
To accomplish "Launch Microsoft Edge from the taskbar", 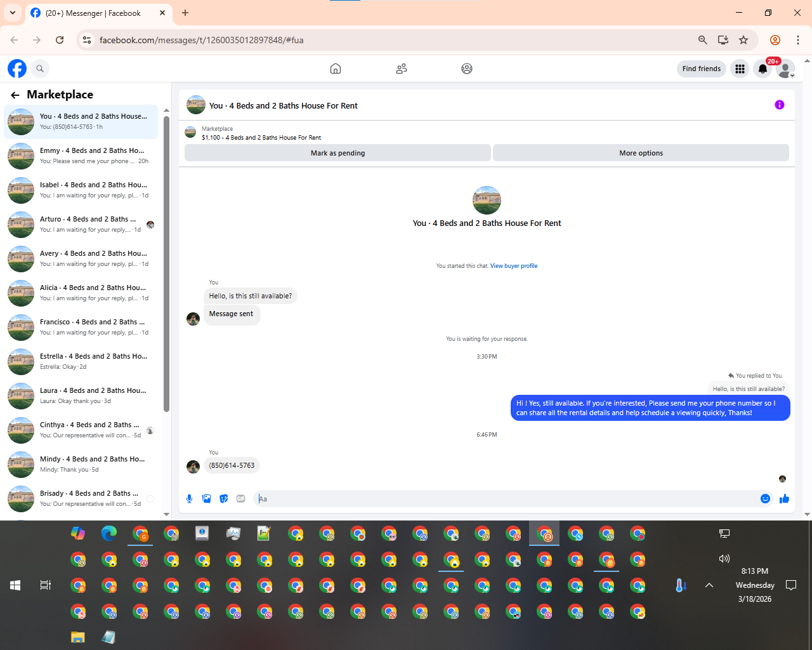I will pos(109,533).
